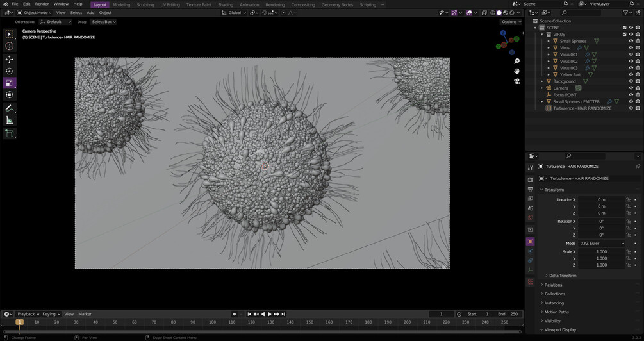Toggle visibility of Yellow Part
This screenshot has height=341, width=644.
pos(631,74)
